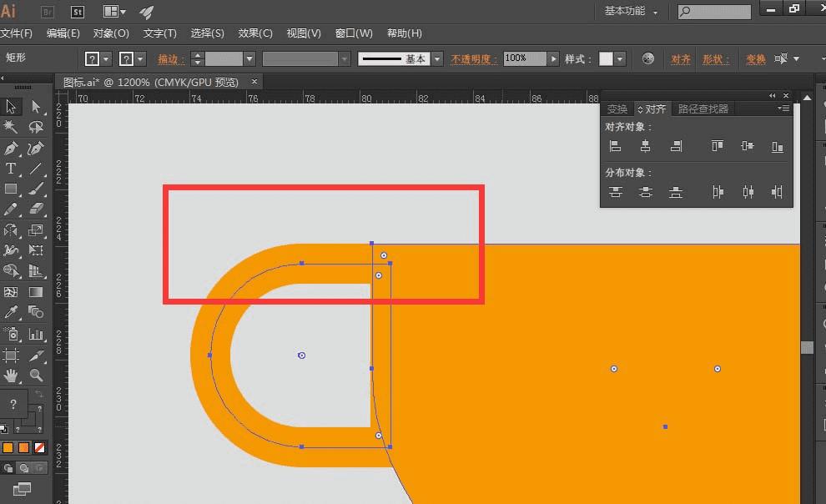Switch to draw behind mode

pos(23,468)
